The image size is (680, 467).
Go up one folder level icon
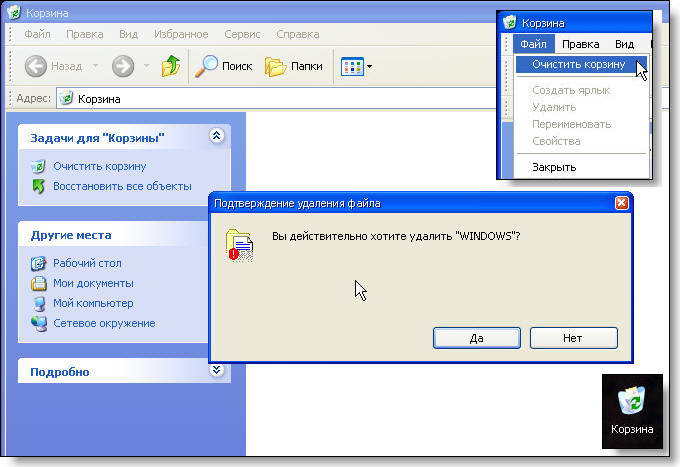click(x=171, y=66)
